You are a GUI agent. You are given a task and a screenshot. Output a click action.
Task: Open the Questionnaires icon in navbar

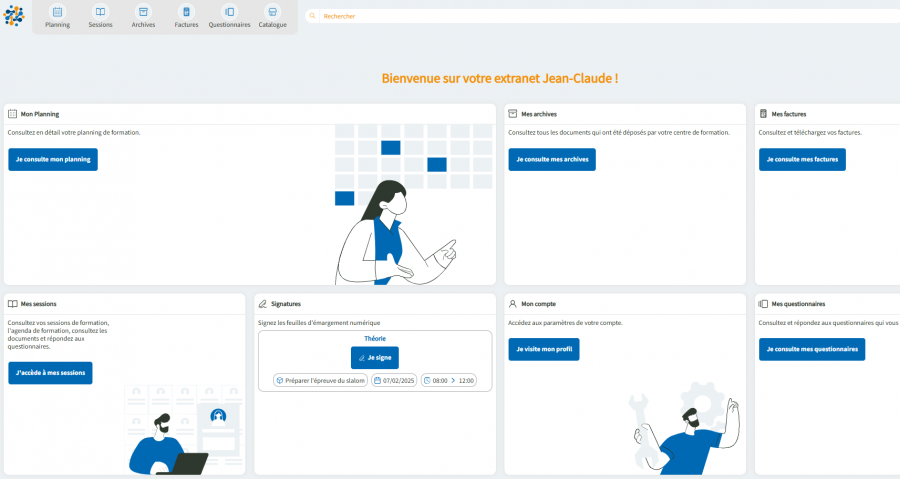click(x=229, y=12)
